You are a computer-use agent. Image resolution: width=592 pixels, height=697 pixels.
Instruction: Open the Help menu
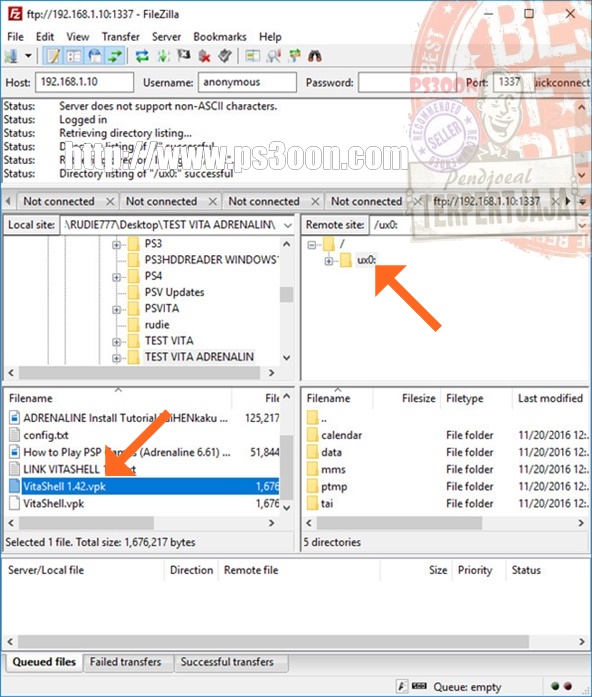coord(270,36)
